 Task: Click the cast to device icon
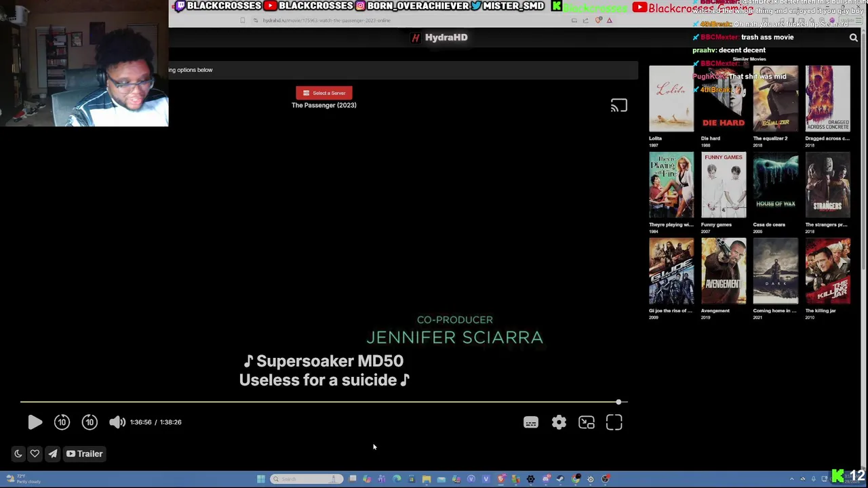tap(618, 106)
